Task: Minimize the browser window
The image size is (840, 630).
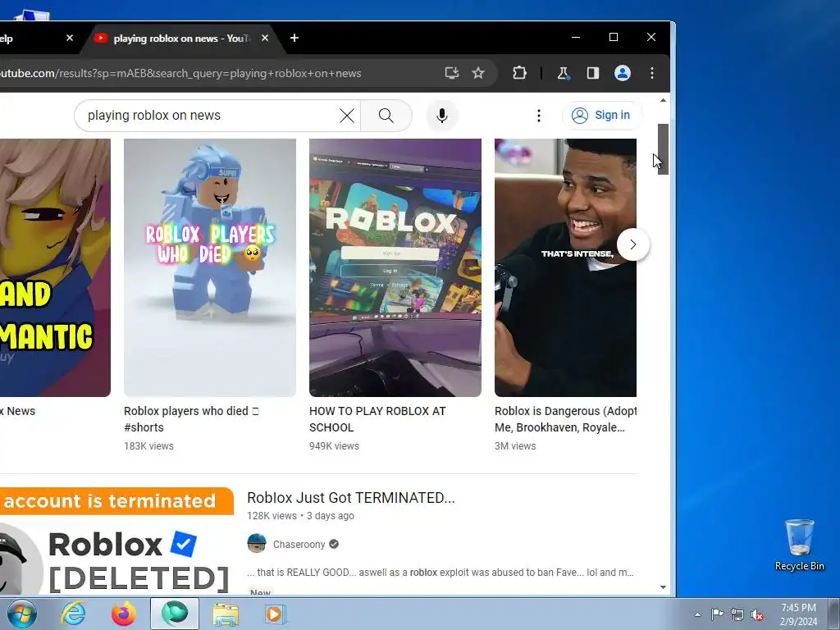Action: pyautogui.click(x=576, y=37)
